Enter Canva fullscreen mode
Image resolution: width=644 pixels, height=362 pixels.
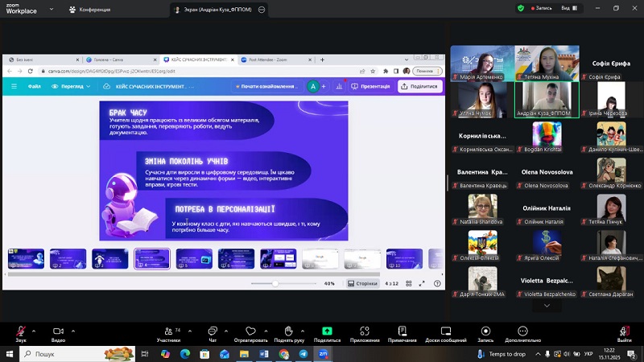[423, 283]
